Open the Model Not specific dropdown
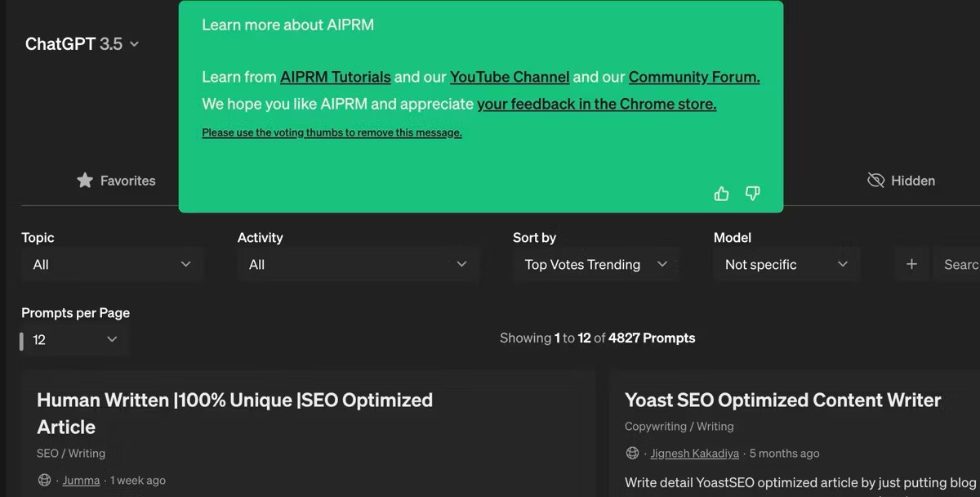The image size is (980, 497). click(786, 264)
